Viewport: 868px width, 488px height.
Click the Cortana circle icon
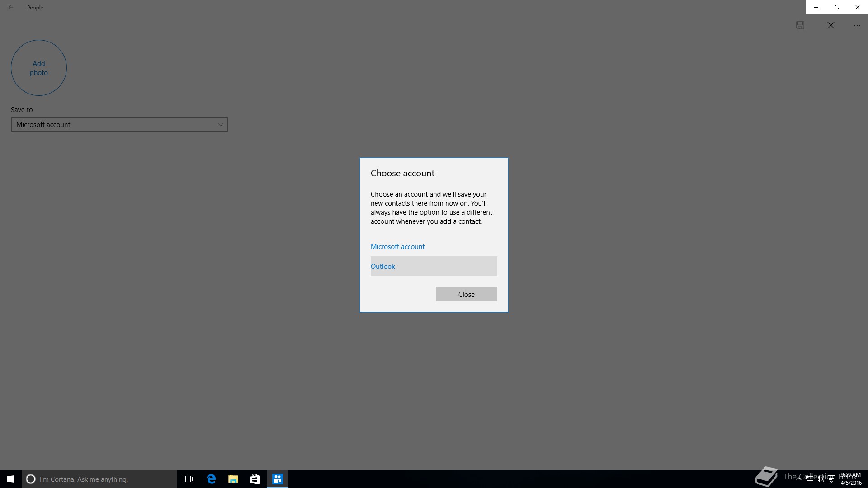[31, 479]
